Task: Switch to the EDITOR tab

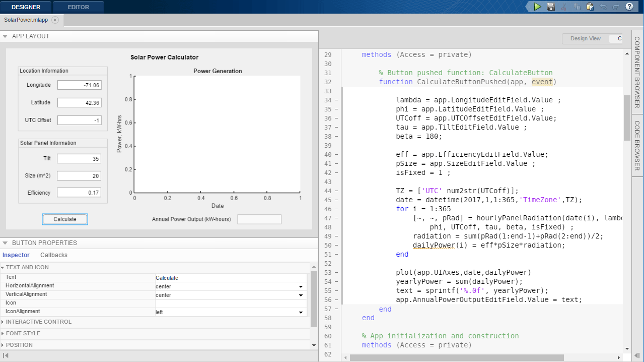Action: click(x=78, y=7)
